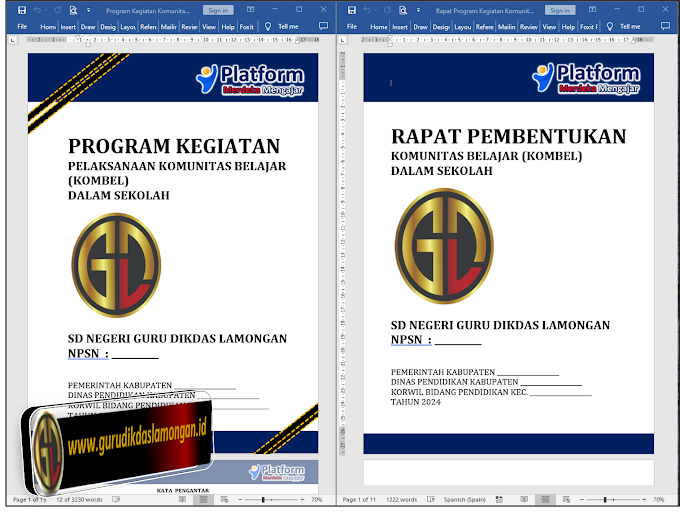Zoom in with plus button in left window
680x521 pixels.
302,500
